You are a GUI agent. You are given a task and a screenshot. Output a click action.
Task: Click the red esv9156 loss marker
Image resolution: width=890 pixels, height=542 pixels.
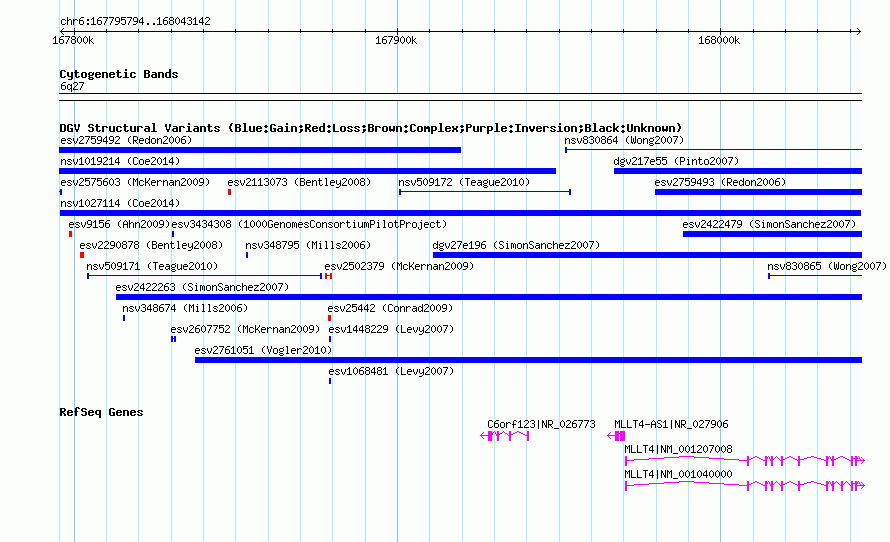[70, 234]
